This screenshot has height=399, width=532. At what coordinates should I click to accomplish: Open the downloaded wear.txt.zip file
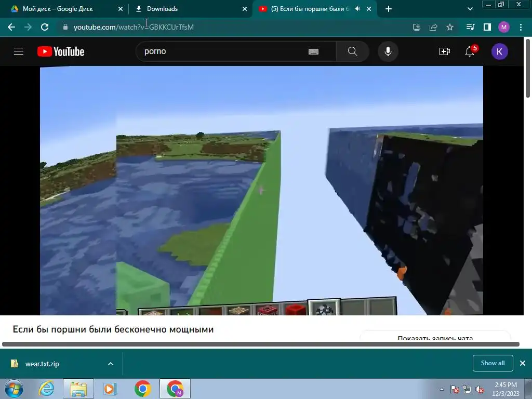click(42, 364)
